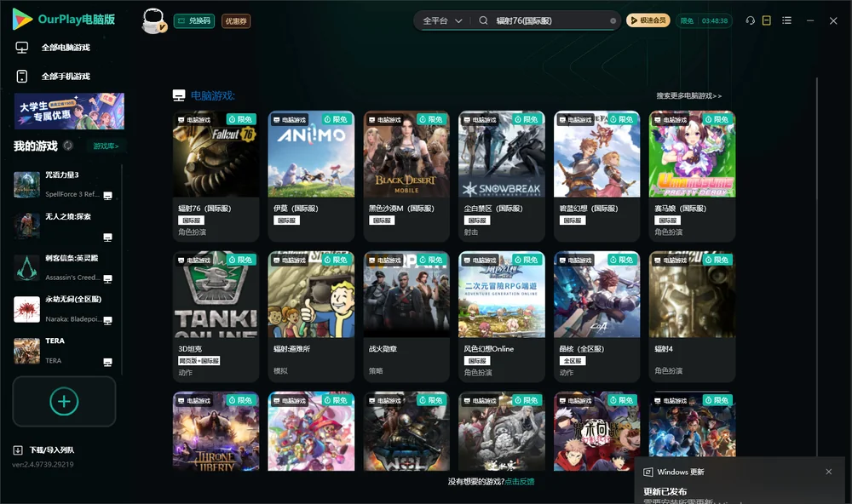Click the search magnifier icon
Image resolution: width=852 pixels, height=504 pixels.
(x=483, y=20)
